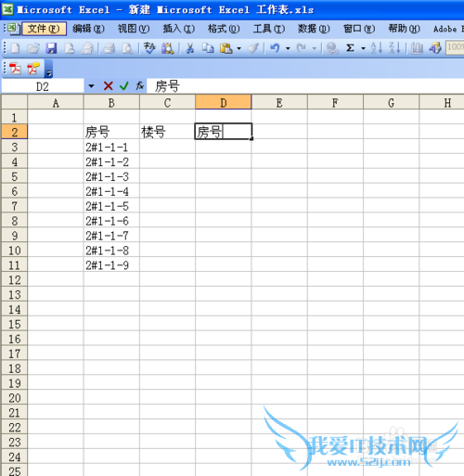Open the Paste options dropdown arrow
This screenshot has width=464, height=476.
238,48
